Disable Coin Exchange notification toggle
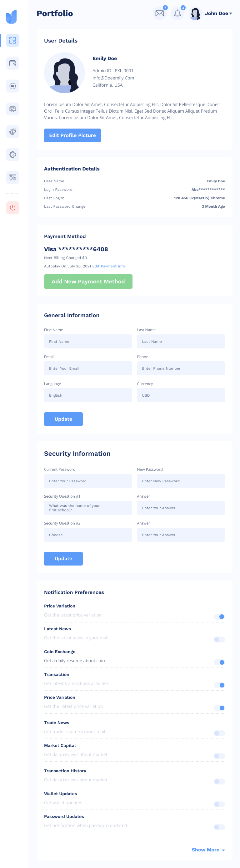Image resolution: width=240 pixels, height=868 pixels. [x=219, y=662]
